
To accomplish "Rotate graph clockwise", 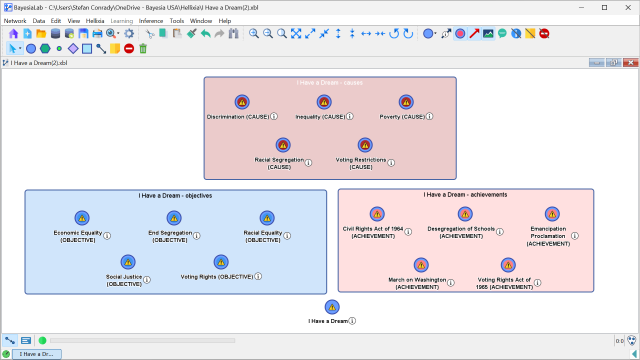I will click(x=408, y=34).
